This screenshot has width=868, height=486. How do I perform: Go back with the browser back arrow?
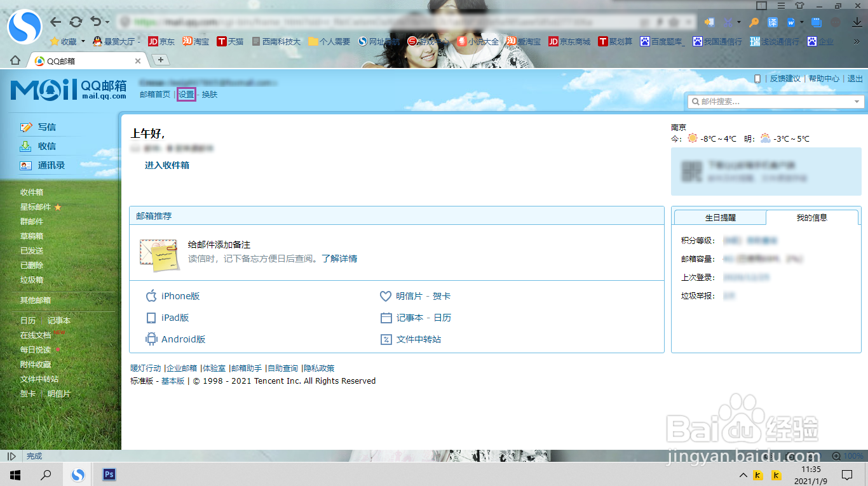[x=56, y=22]
